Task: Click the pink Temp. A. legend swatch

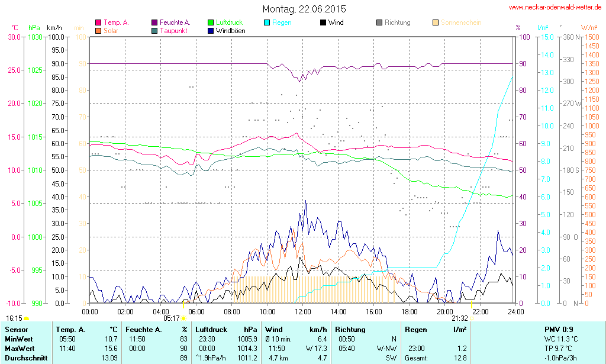Action: click(98, 22)
